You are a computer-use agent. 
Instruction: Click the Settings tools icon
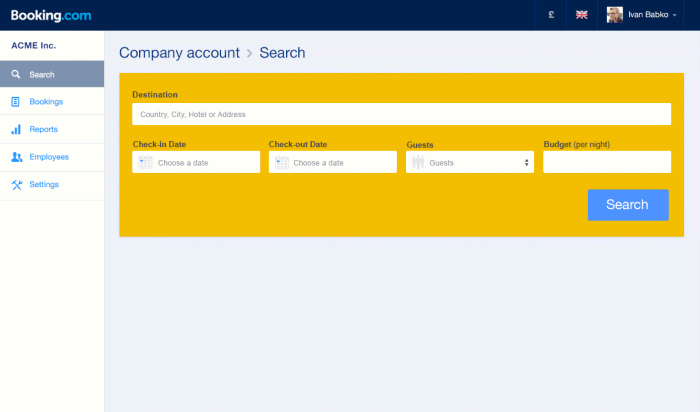coord(16,184)
